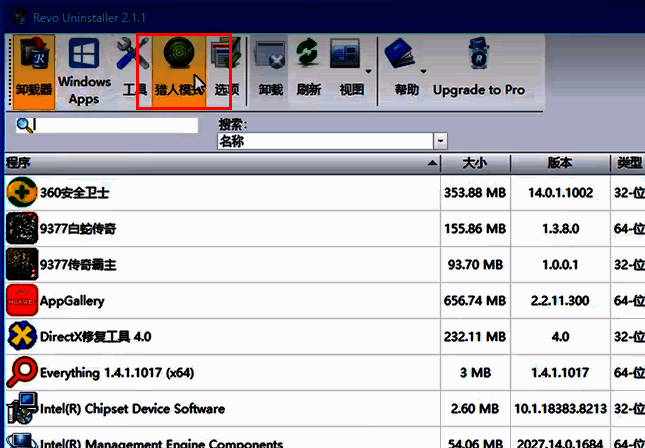Screen dimensions: 645x448
Task: Click the magnifier search icon
Action: pos(24,125)
